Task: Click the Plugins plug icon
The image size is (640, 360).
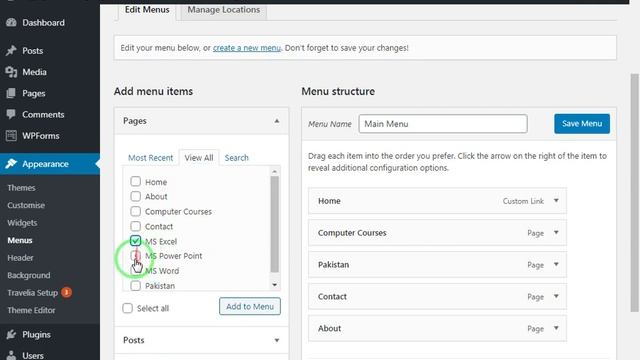Action: coord(11,334)
